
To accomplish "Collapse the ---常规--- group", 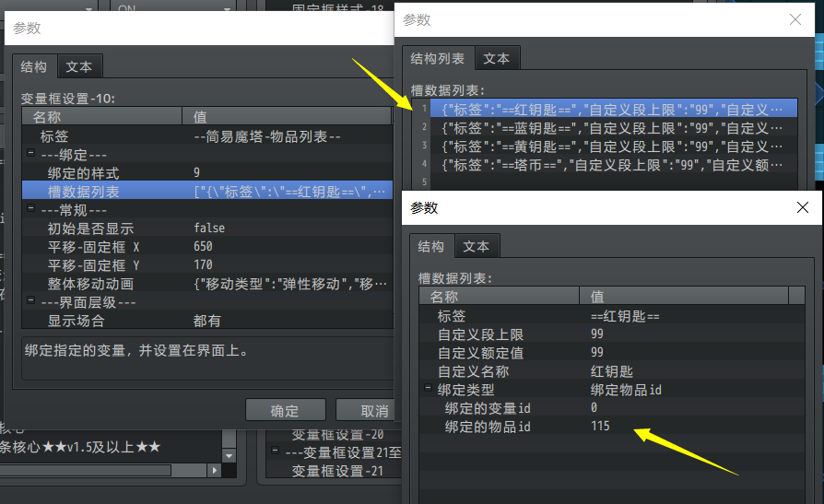I will [x=30, y=210].
